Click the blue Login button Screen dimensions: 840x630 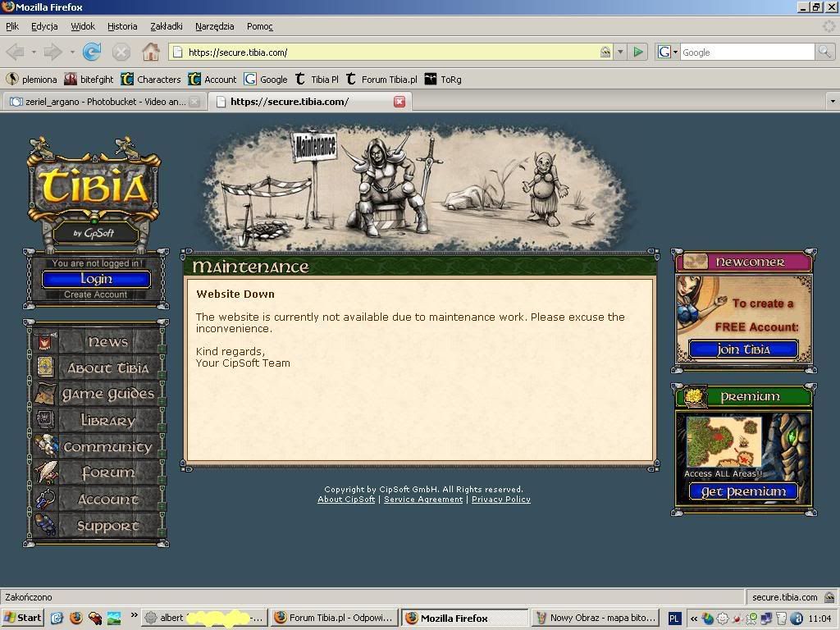coord(97,279)
